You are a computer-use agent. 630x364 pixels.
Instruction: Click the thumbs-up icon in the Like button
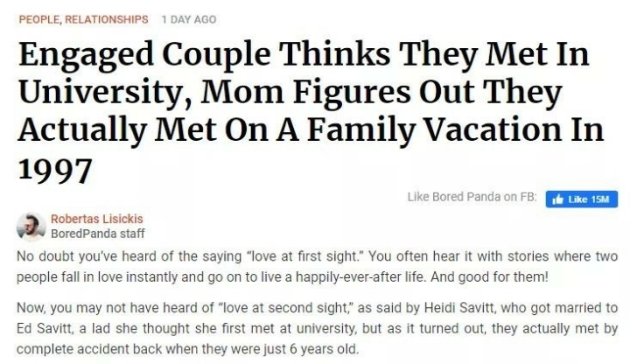click(x=556, y=199)
